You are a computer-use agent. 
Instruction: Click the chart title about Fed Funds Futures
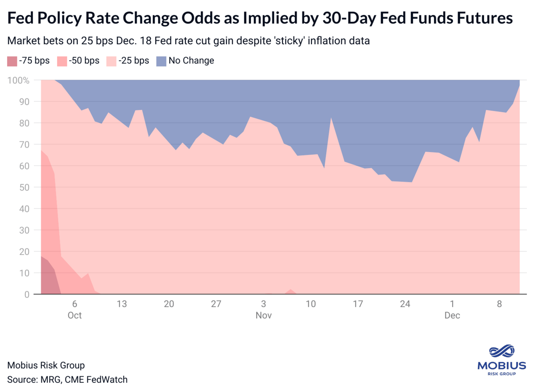260,18
